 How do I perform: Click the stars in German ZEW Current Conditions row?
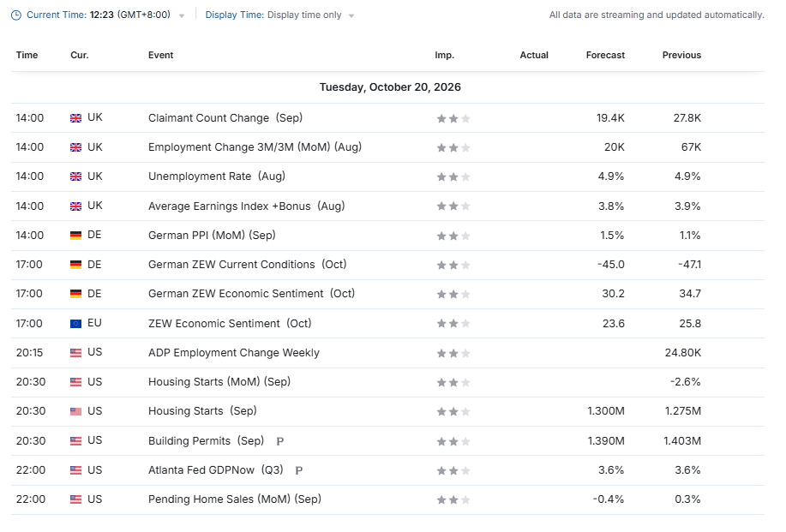[453, 265]
